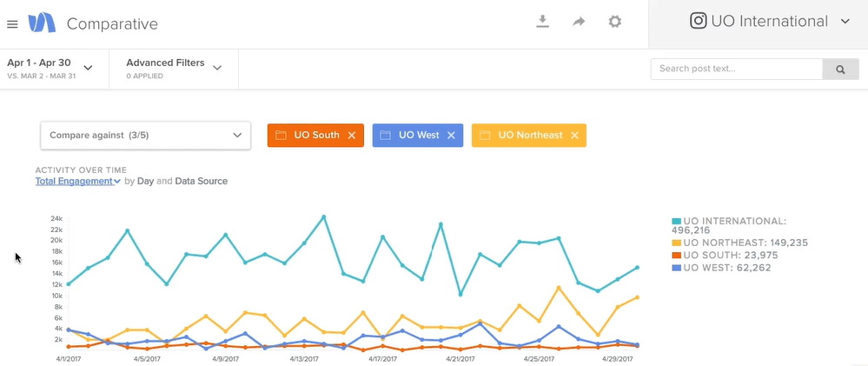The image size is (868, 366).
Task: Click the download report icon
Action: click(x=543, y=22)
